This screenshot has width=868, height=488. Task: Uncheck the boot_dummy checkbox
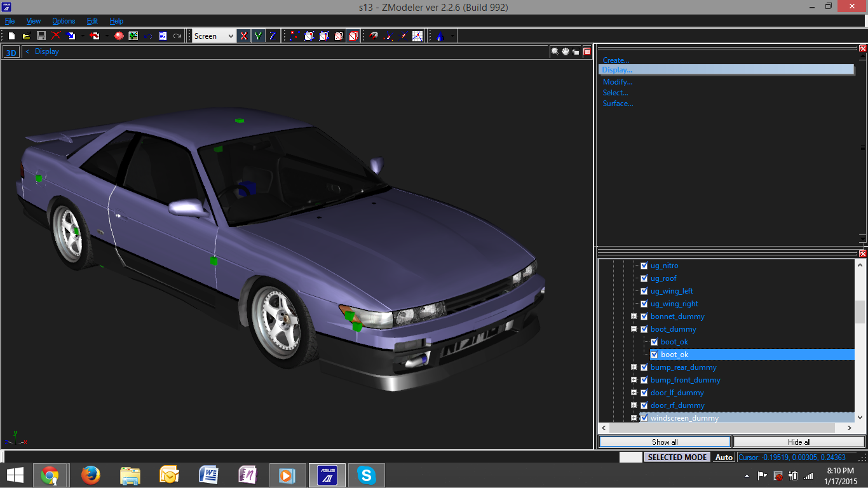tap(644, 329)
